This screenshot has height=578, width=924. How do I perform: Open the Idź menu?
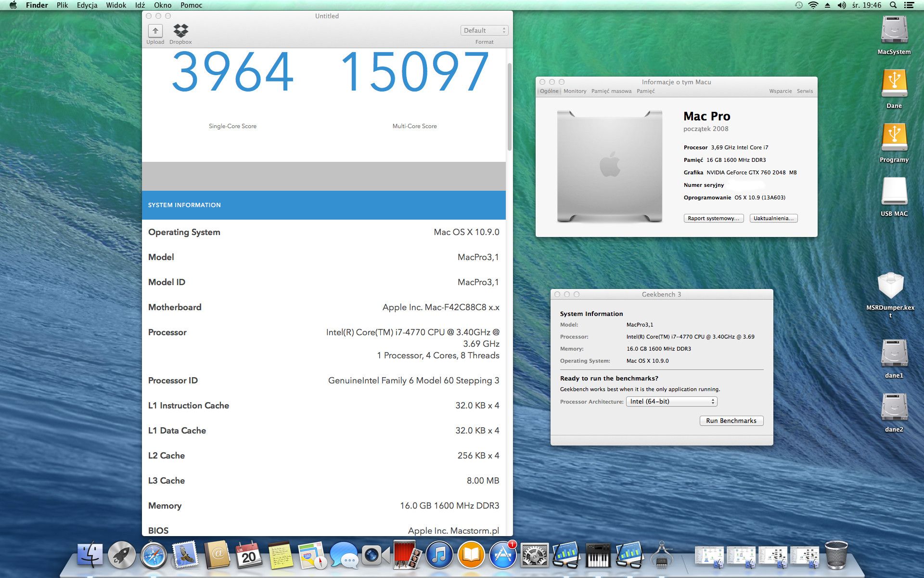(140, 5)
